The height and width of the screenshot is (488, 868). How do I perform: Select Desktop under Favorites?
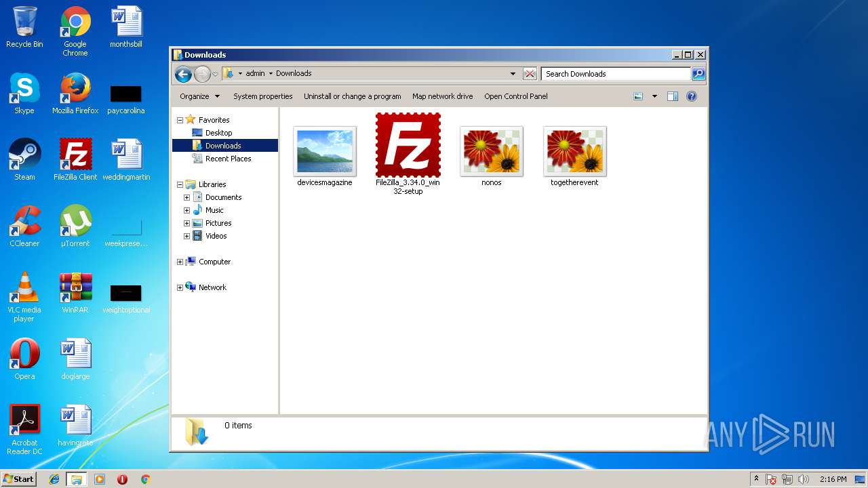[x=218, y=133]
